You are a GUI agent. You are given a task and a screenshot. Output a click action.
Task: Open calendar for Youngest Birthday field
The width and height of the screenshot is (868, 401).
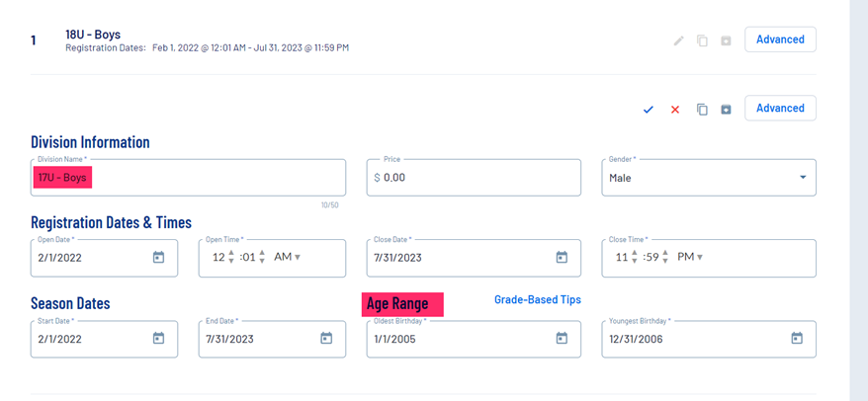pyautogui.click(x=797, y=339)
